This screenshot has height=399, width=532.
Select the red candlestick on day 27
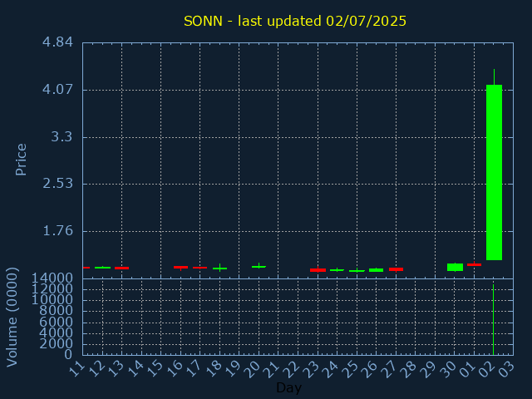coord(396,269)
